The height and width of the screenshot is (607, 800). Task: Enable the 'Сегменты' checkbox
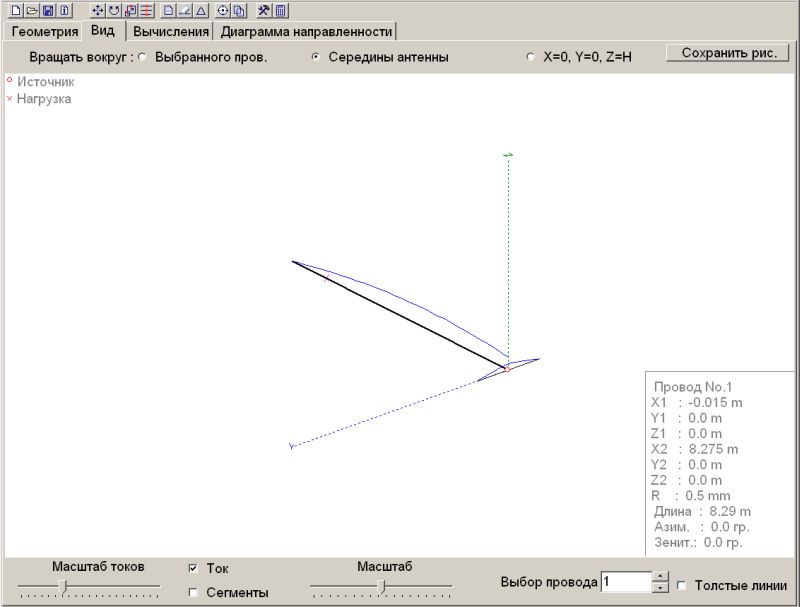[x=193, y=592]
